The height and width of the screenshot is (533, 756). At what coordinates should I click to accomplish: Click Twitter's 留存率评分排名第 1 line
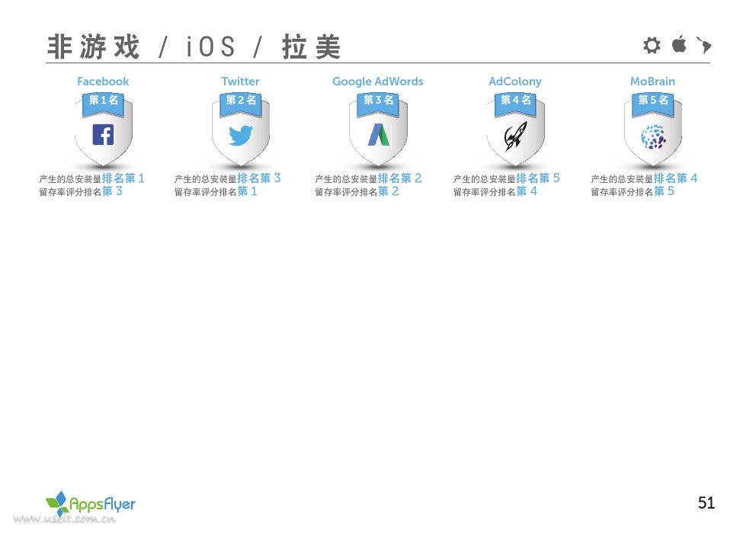point(216,191)
